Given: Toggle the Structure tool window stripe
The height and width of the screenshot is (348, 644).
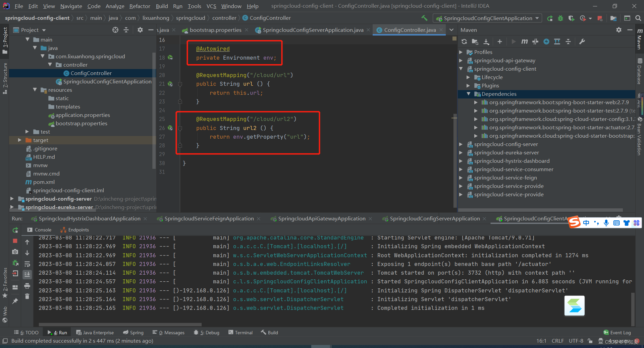Looking at the screenshot, I should [x=5, y=78].
